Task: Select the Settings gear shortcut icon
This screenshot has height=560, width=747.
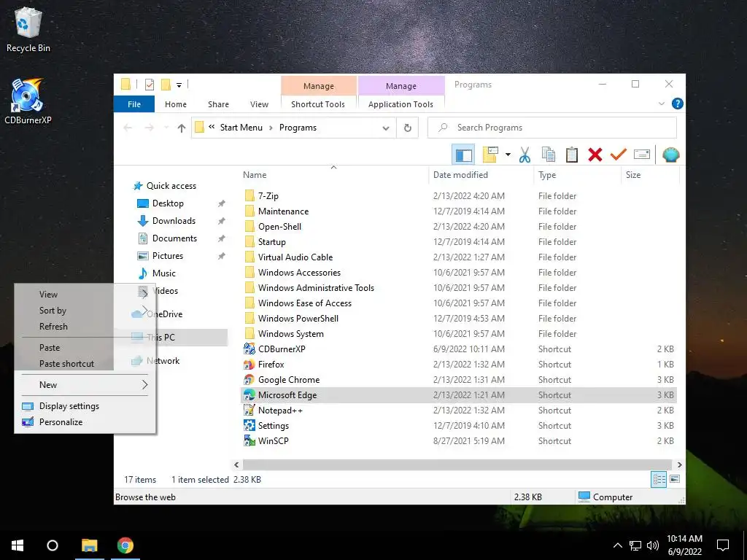Action: point(249,426)
